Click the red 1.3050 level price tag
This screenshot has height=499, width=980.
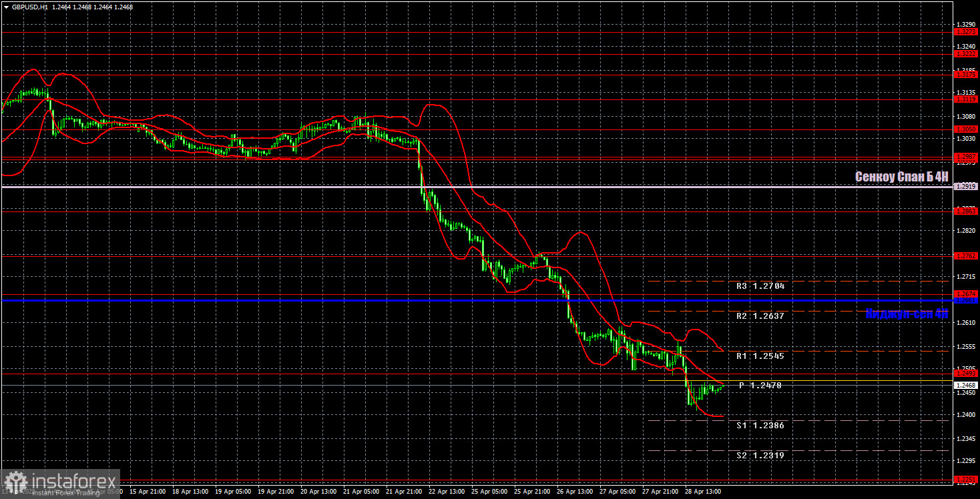[965, 129]
